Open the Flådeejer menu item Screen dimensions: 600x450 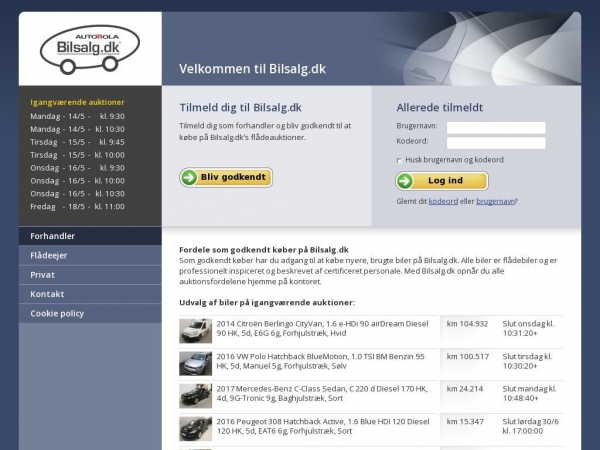point(90,255)
